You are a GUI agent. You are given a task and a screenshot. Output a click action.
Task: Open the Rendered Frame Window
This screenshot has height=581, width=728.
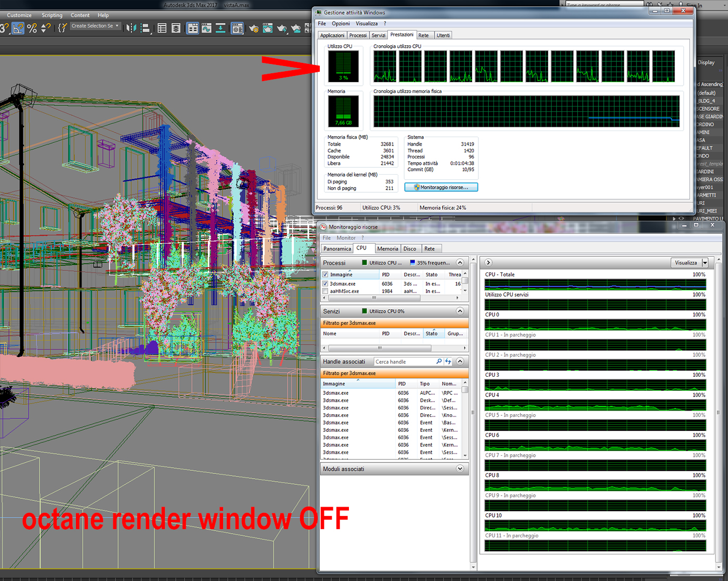point(268,28)
